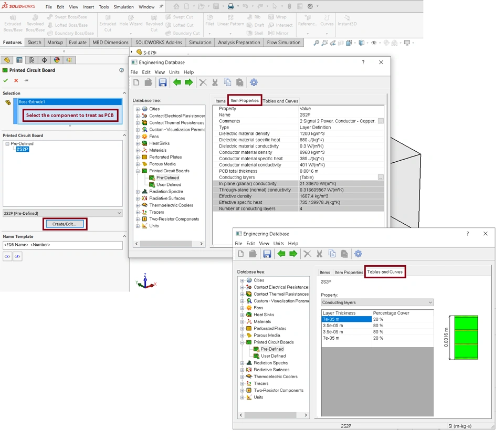504x439 pixels.
Task: Click Delete X icon in upper Engineering Database
Action: click(x=203, y=82)
